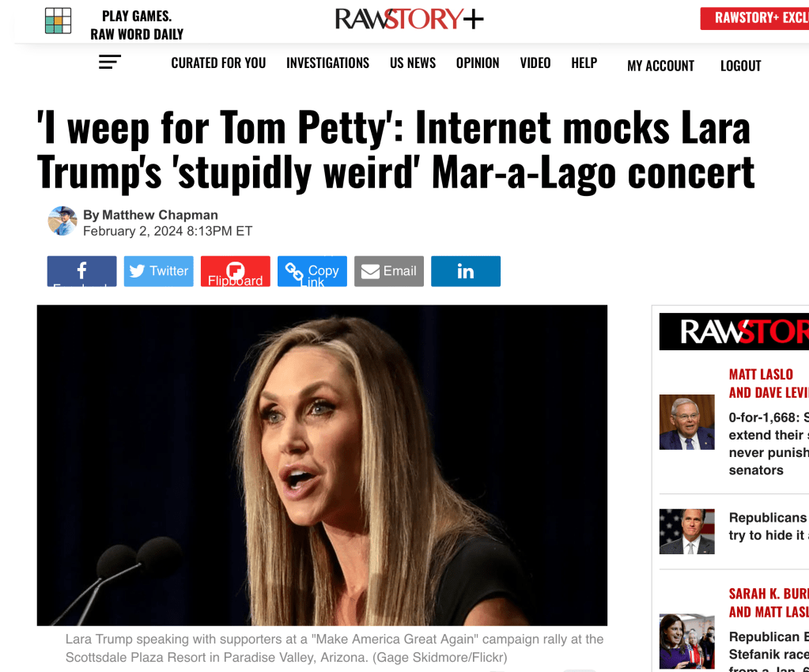Share article on LinkedIn

click(x=465, y=271)
